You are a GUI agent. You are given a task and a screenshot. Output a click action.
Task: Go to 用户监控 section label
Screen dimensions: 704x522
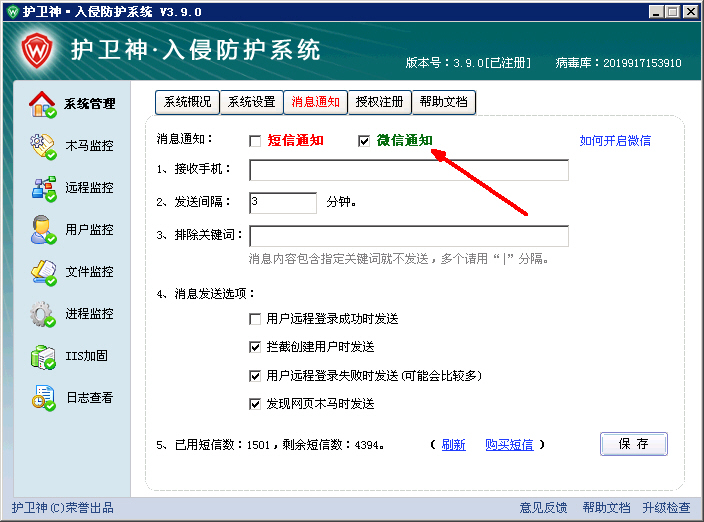[89, 230]
